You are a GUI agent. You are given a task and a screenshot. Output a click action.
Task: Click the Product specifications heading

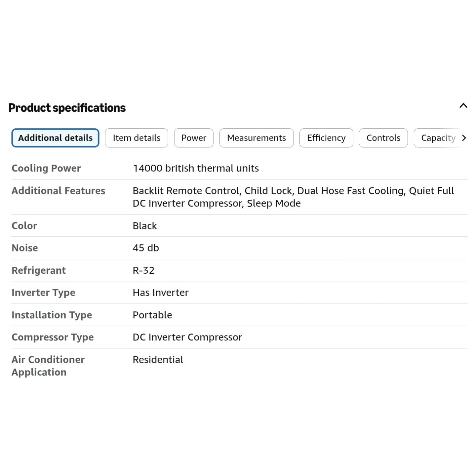(67, 108)
